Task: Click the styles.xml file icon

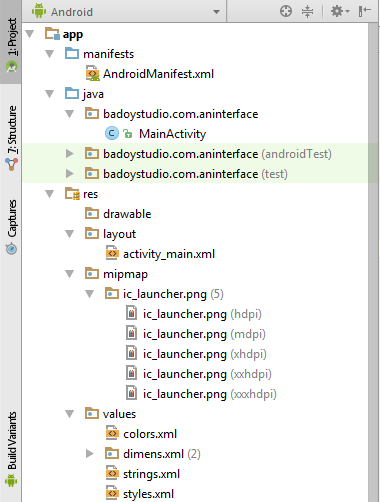Action: click(112, 493)
